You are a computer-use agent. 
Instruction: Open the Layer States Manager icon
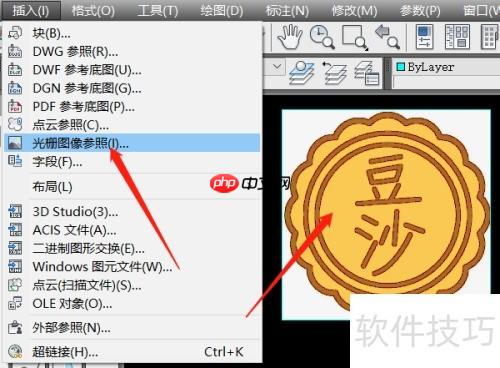coord(366,73)
